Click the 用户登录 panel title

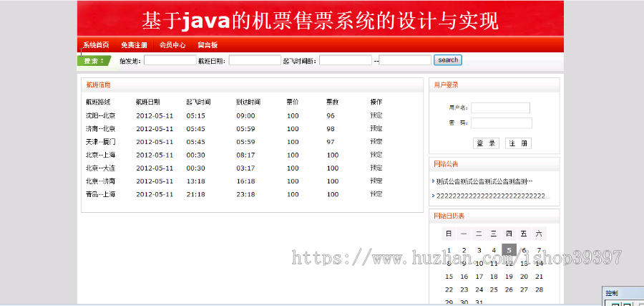[x=446, y=85]
